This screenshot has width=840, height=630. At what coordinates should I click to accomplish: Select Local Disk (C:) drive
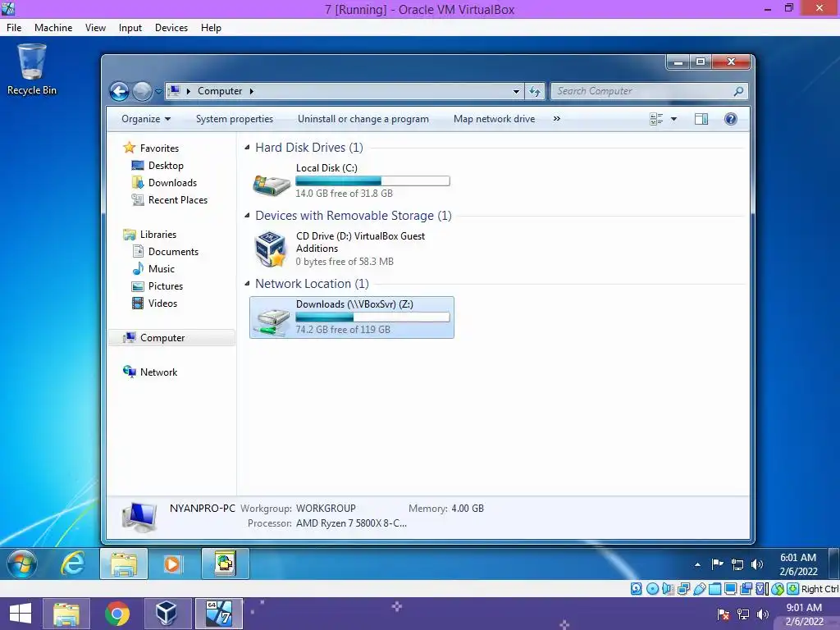351,180
